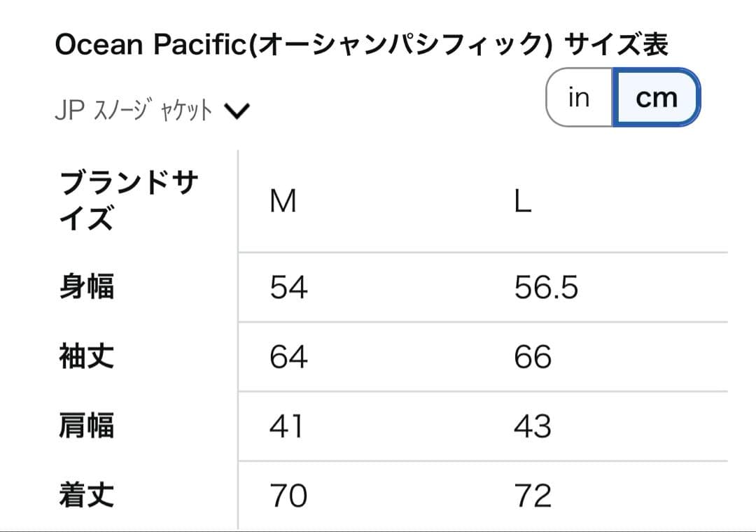Click the Ocean Pacific size chart title
Viewport: 756px width, 532px height.
pos(361,44)
